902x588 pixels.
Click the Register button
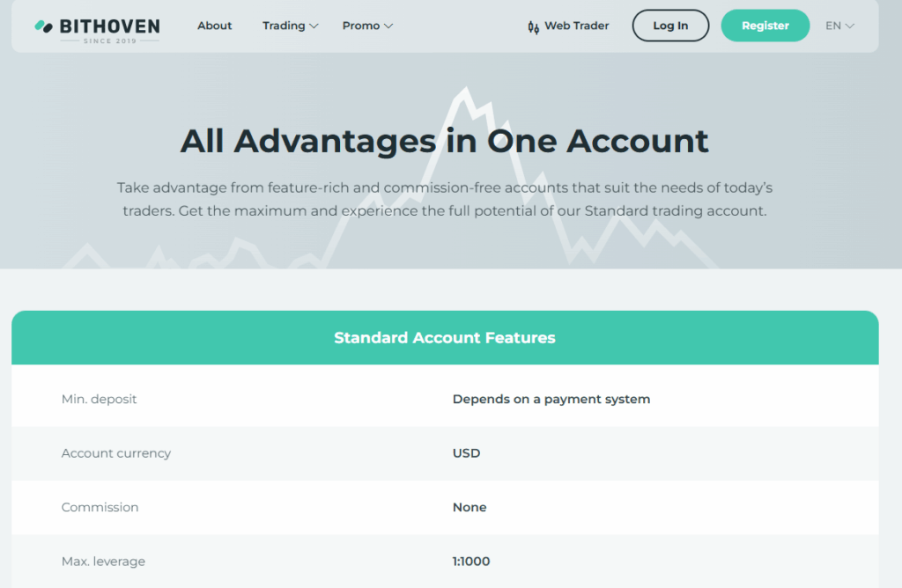click(x=765, y=26)
